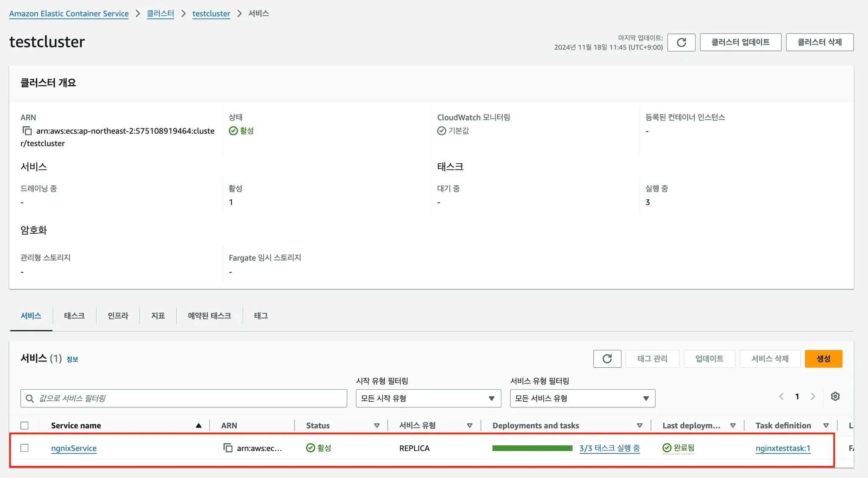Open the 예약된 태스크 tab
This screenshot has width=868, height=478.
click(x=209, y=316)
